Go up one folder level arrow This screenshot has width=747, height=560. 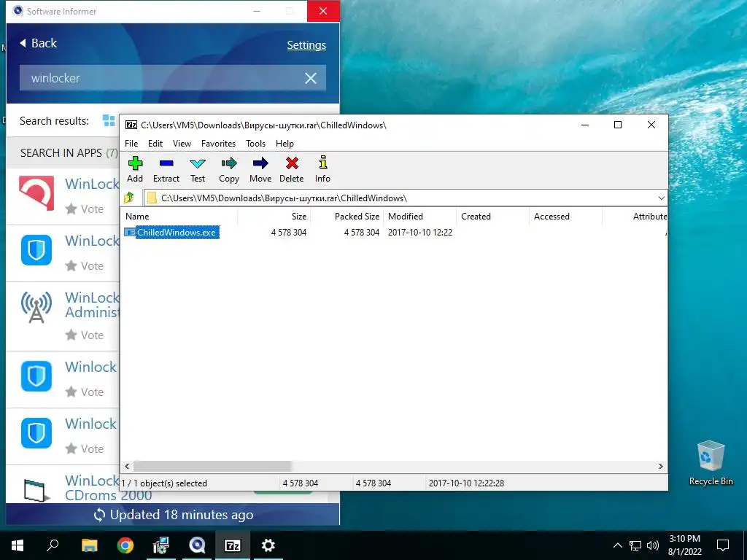click(129, 198)
